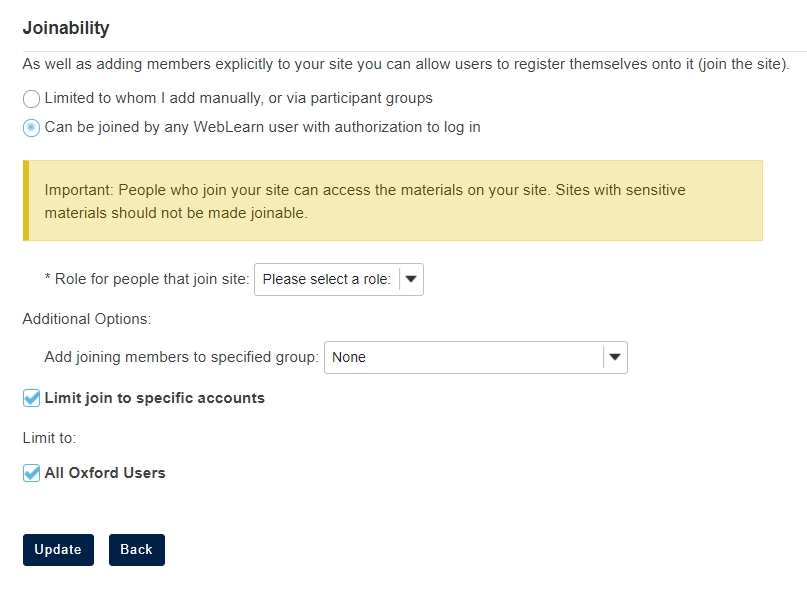Uncheck the "All Oxford Users" checkbox
This screenshot has height=609, width=807.
(32, 474)
